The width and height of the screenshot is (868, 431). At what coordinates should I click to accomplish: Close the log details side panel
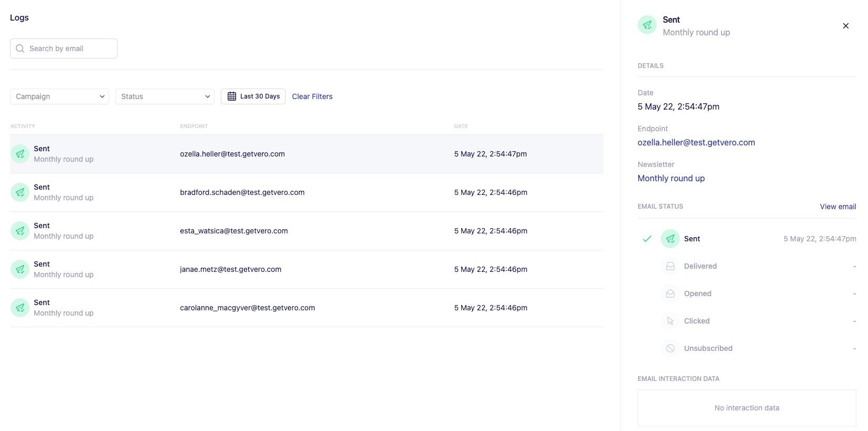pos(845,26)
